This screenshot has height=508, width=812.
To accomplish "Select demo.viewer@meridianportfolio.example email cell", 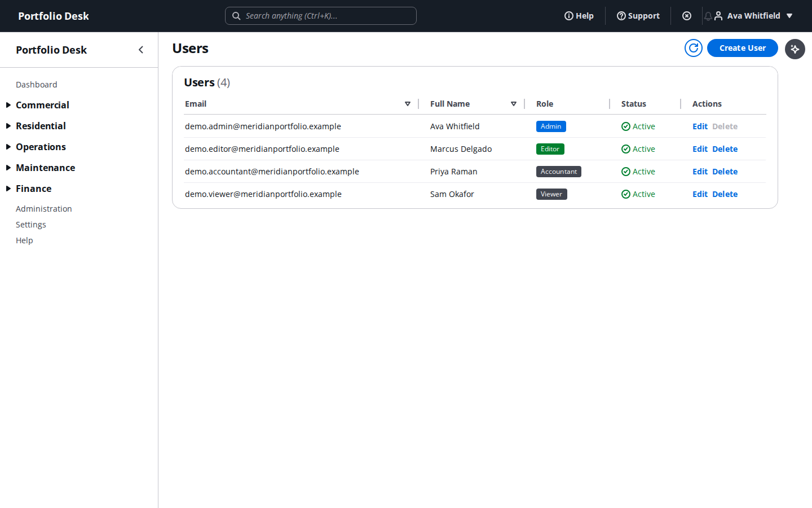I will tap(263, 194).
